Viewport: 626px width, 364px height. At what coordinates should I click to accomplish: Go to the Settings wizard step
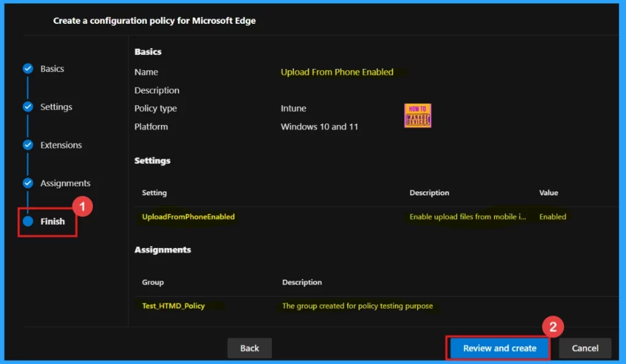56,107
